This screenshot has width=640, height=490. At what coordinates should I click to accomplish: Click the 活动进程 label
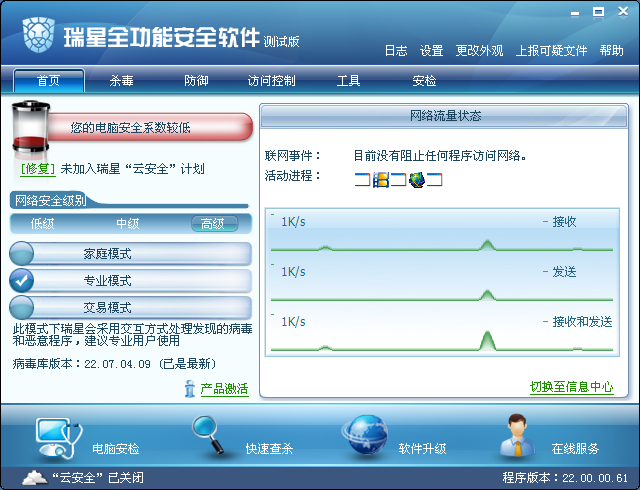pyautogui.click(x=293, y=176)
